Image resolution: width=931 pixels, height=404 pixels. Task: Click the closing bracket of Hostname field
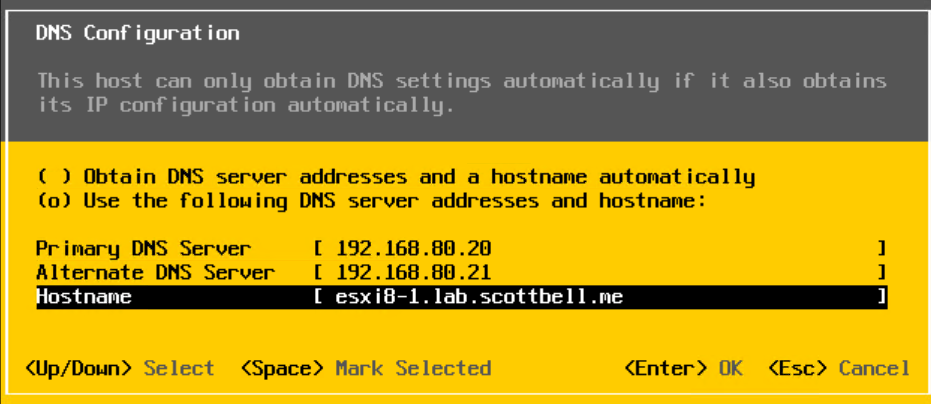(882, 297)
